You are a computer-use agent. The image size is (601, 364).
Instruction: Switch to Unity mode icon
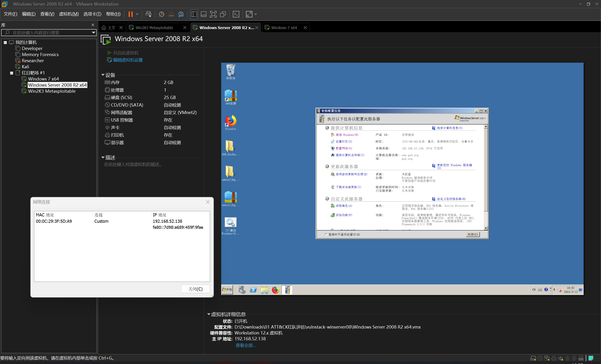(x=223, y=14)
